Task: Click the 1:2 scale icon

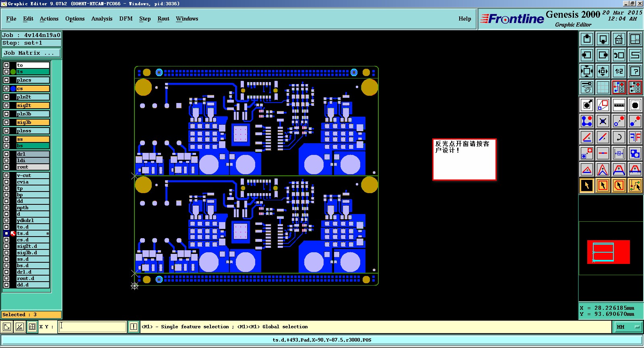Action: (x=619, y=71)
